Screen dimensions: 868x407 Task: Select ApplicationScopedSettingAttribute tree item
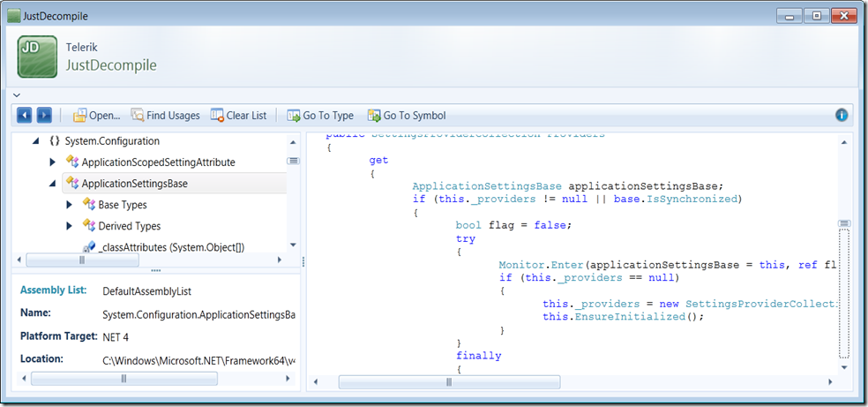coord(158,162)
